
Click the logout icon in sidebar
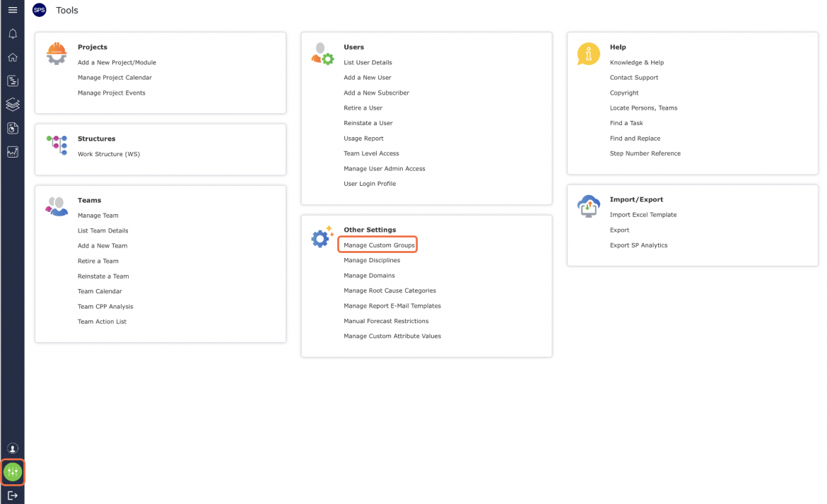pos(13,496)
